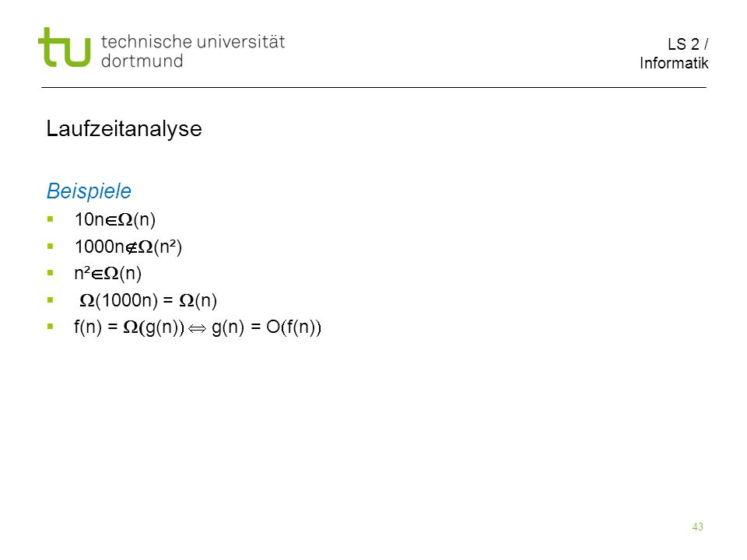Select the LS 2 / Informatik label
The height and width of the screenshot is (560, 747).
(674, 54)
